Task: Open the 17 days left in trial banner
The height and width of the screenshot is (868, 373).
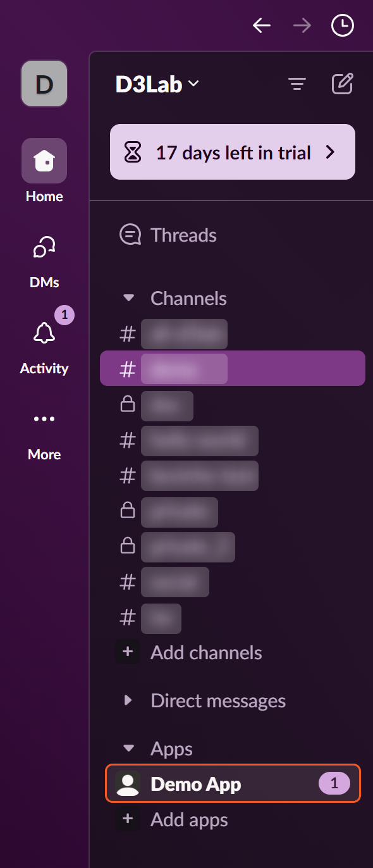Action: tap(233, 152)
